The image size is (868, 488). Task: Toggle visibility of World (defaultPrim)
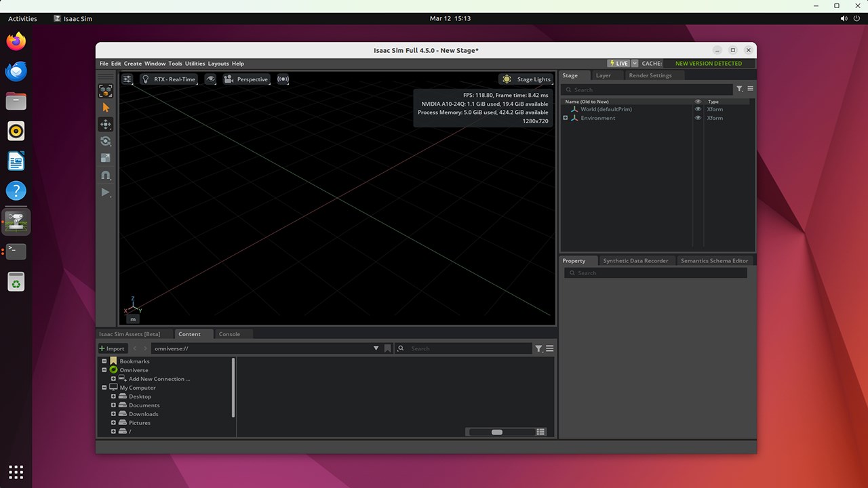pyautogui.click(x=698, y=109)
